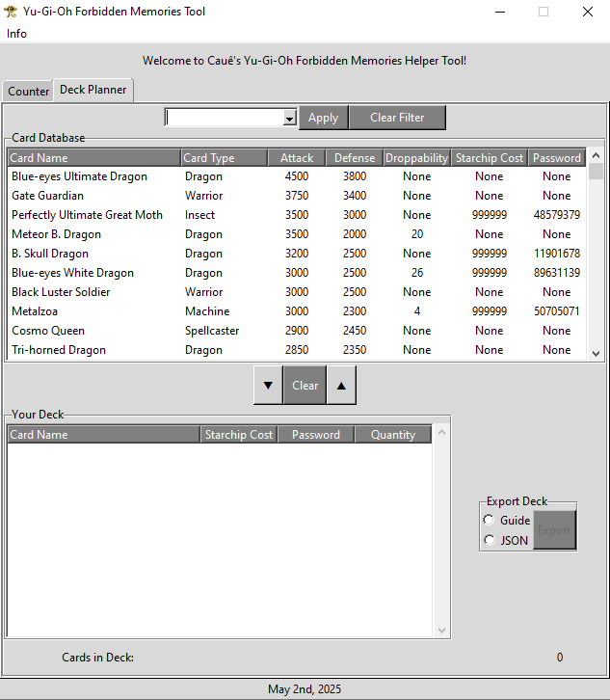Viewport: 610px width, 700px height.
Task: Click password 89631139
Action: click(557, 272)
